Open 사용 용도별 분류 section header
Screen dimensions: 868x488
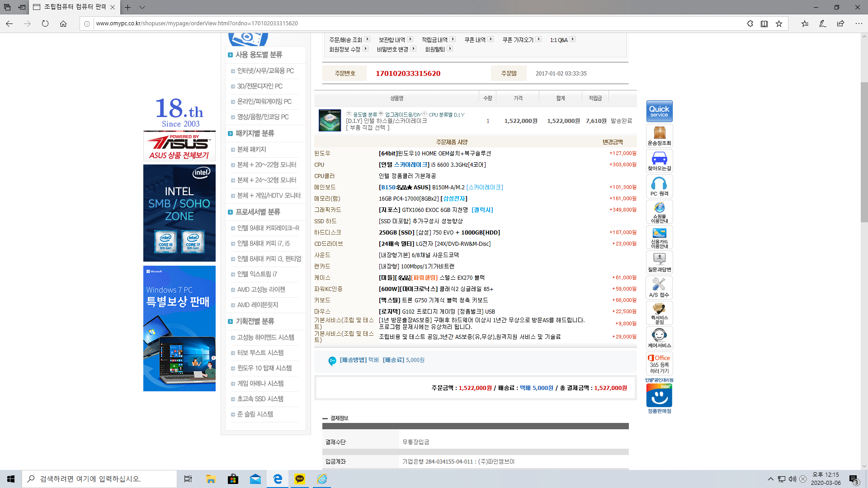click(x=259, y=55)
